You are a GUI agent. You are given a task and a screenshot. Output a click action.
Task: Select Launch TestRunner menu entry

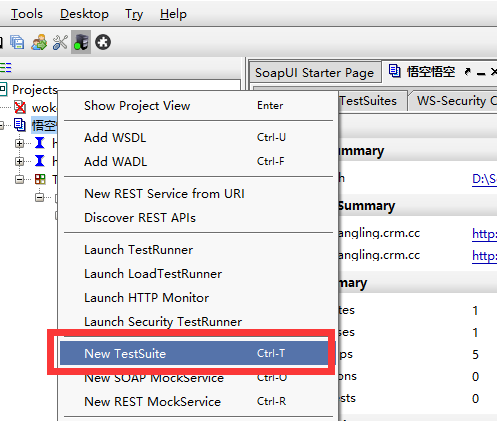pos(198,250)
